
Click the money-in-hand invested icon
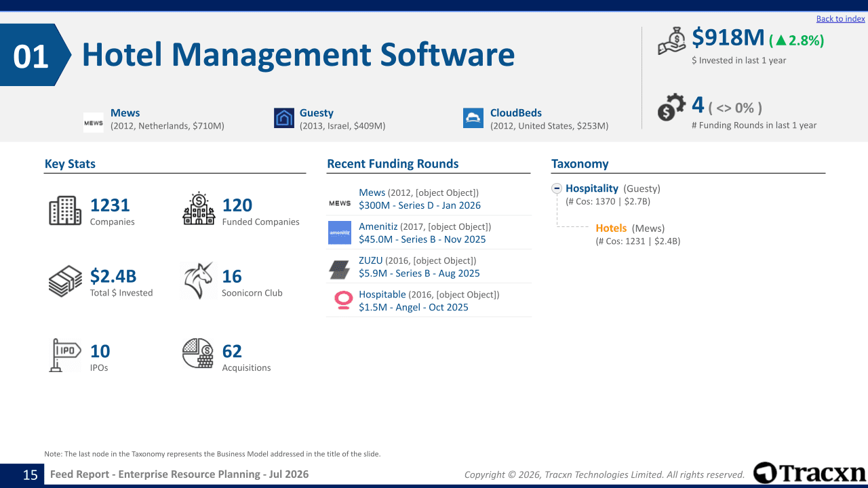(673, 42)
